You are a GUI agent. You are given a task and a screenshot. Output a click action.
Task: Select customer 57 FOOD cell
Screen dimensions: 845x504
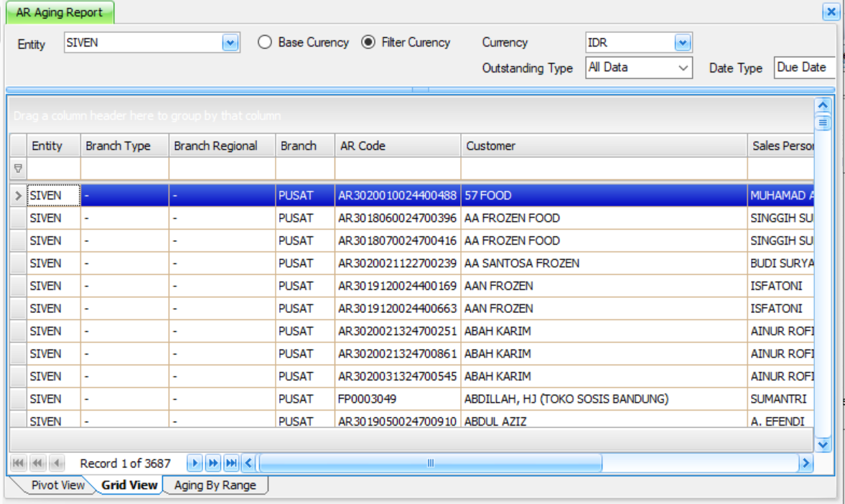[x=604, y=195]
